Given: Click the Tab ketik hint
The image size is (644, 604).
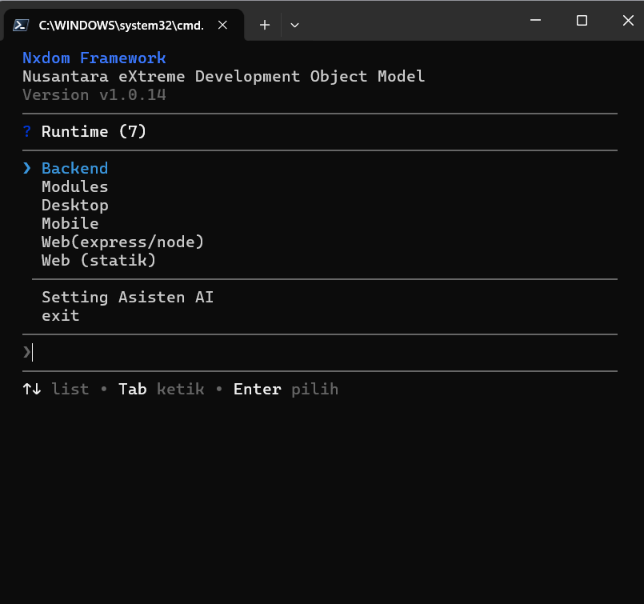Looking at the screenshot, I should point(161,389).
